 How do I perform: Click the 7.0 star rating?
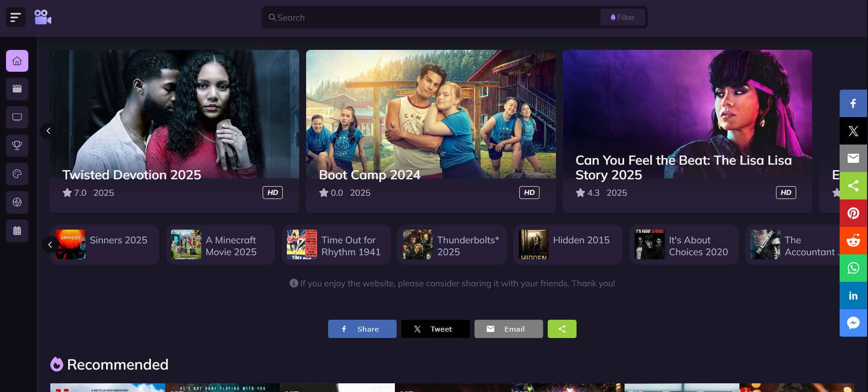[75, 193]
